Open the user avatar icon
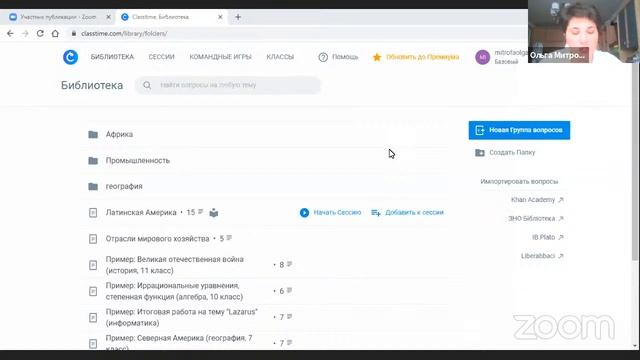Viewport: 640px width, 360px height. (x=482, y=57)
